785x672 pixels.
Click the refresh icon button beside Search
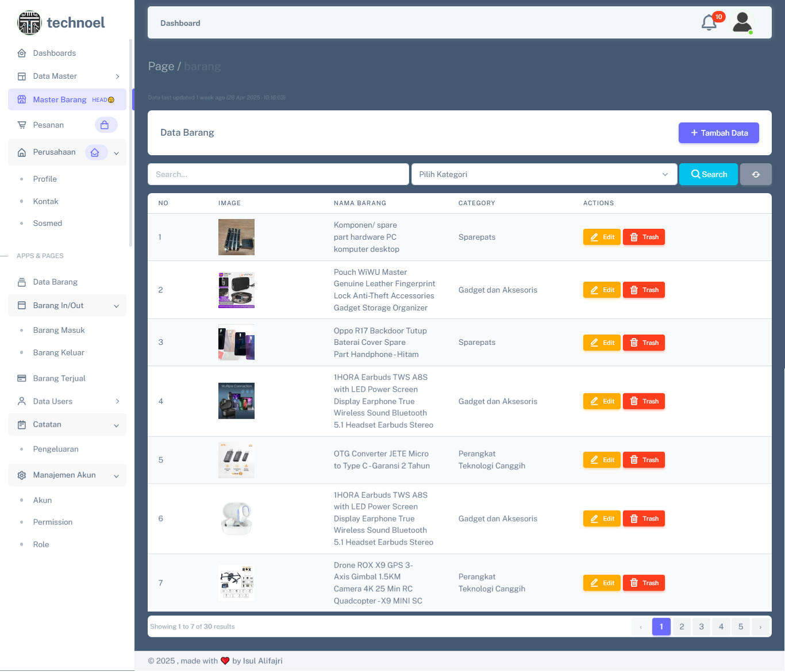click(x=756, y=174)
